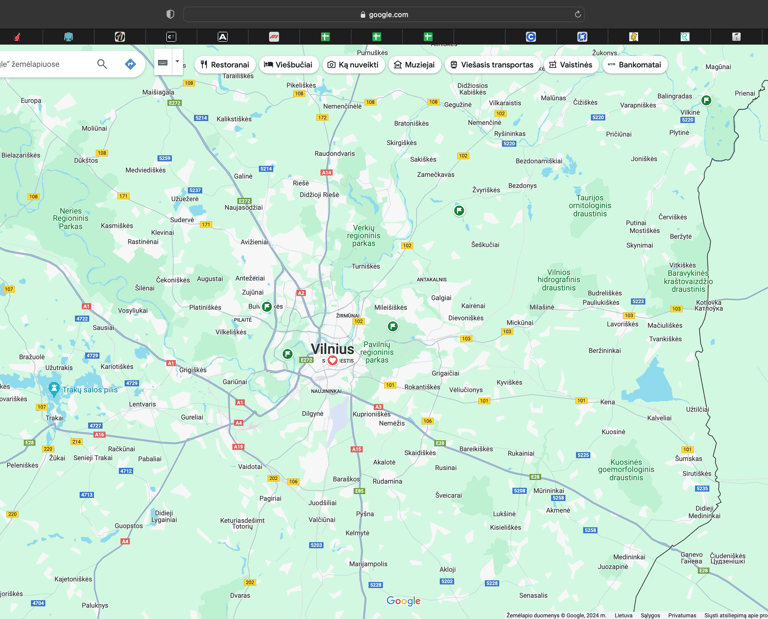Click the green flag marker west of Vilnius
The image size is (768, 619).
288,354
